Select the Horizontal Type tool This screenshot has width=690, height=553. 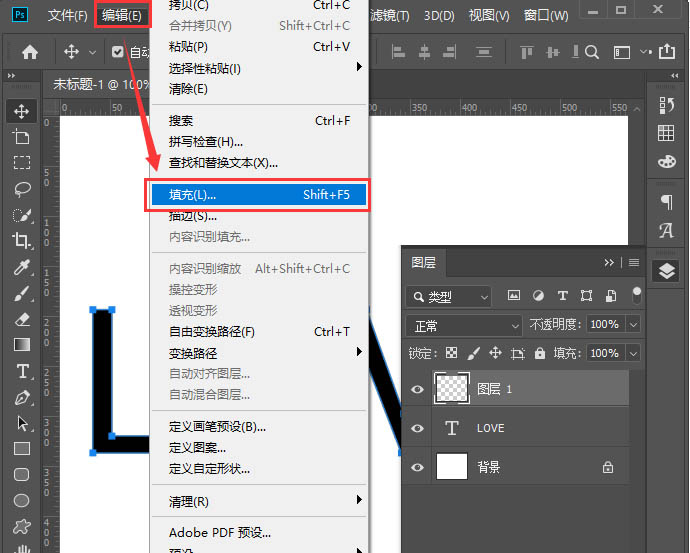click(22, 371)
